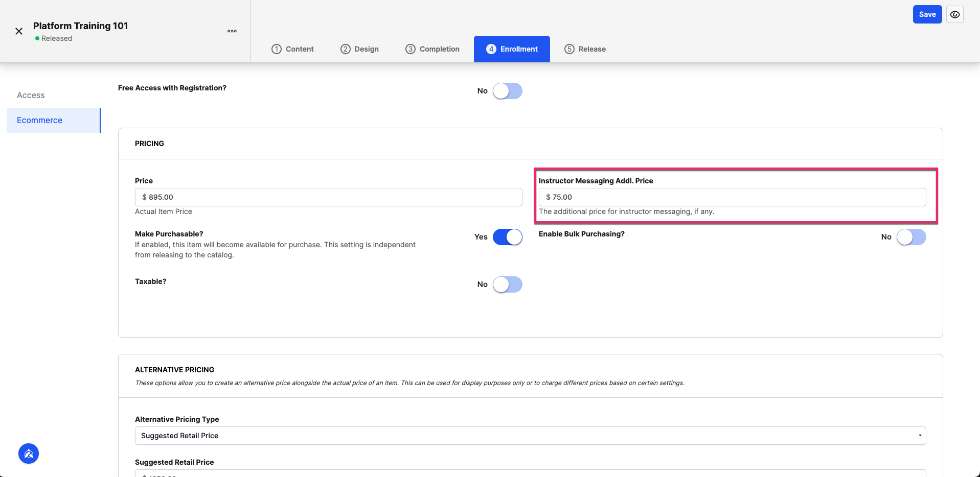Image resolution: width=980 pixels, height=477 pixels.
Task: Click the Suggested Retail Price dropdown arrow
Action: (920, 436)
